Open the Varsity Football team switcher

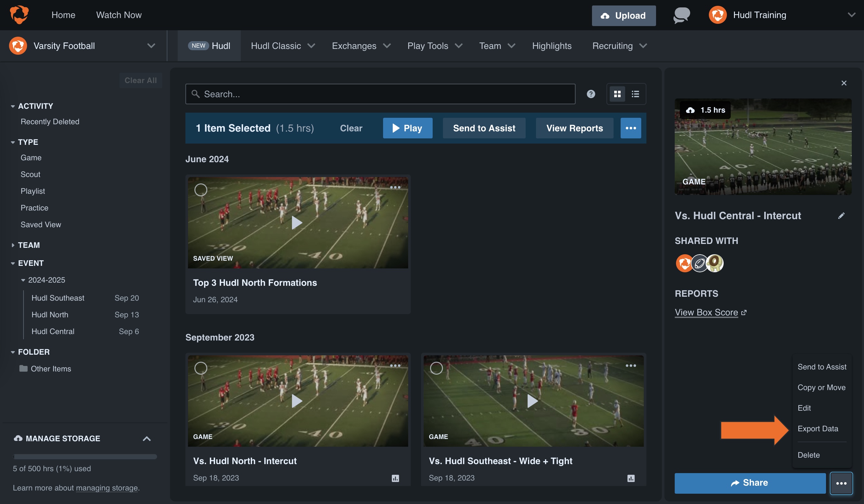(x=151, y=46)
